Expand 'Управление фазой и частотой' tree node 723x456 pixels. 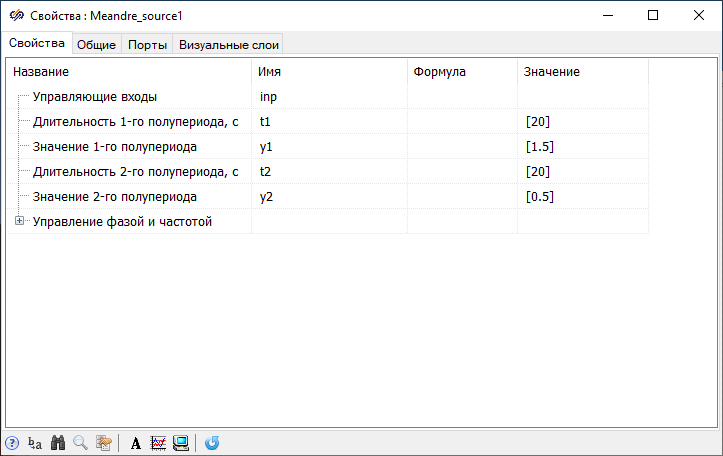point(19,222)
